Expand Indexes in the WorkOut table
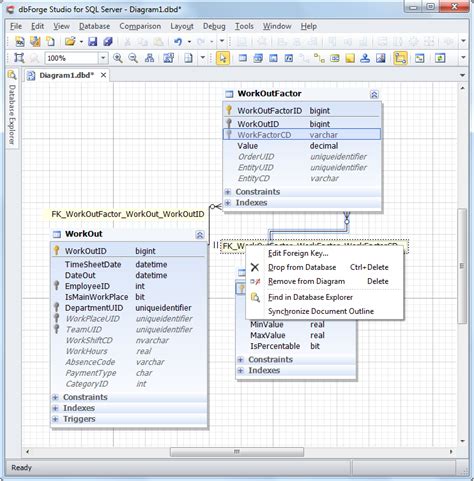The width and height of the screenshot is (474, 481). (55, 408)
